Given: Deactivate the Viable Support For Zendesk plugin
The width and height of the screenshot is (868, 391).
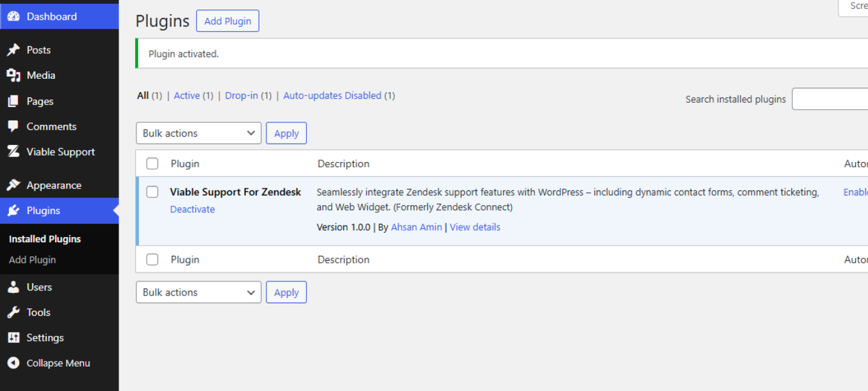Looking at the screenshot, I should (x=192, y=210).
